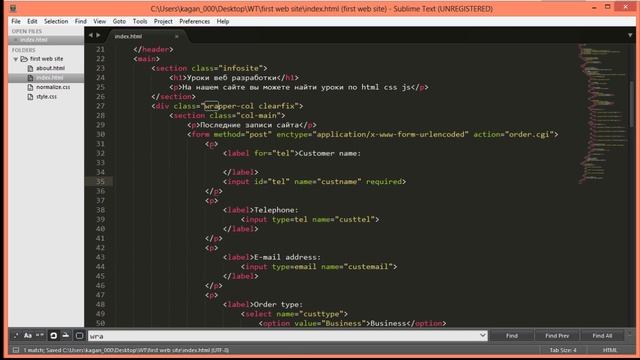Toggle regular expression search option
This screenshot has height=360, width=640.
[16, 336]
